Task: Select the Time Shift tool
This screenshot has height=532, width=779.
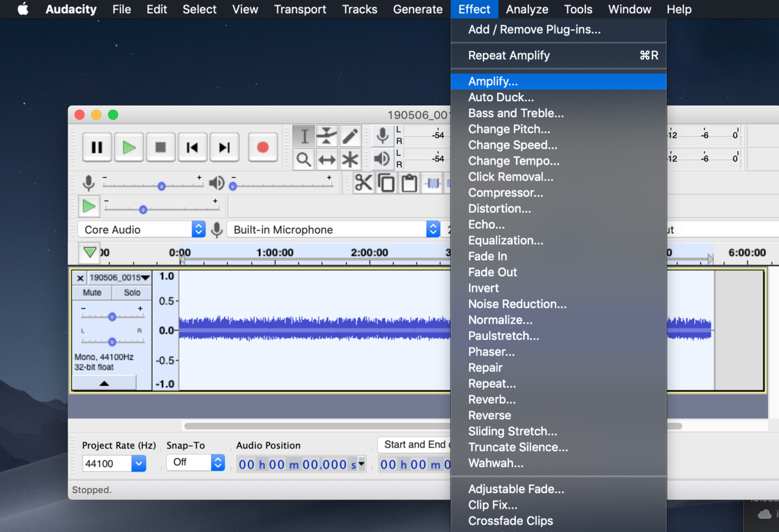Action: tap(327, 159)
